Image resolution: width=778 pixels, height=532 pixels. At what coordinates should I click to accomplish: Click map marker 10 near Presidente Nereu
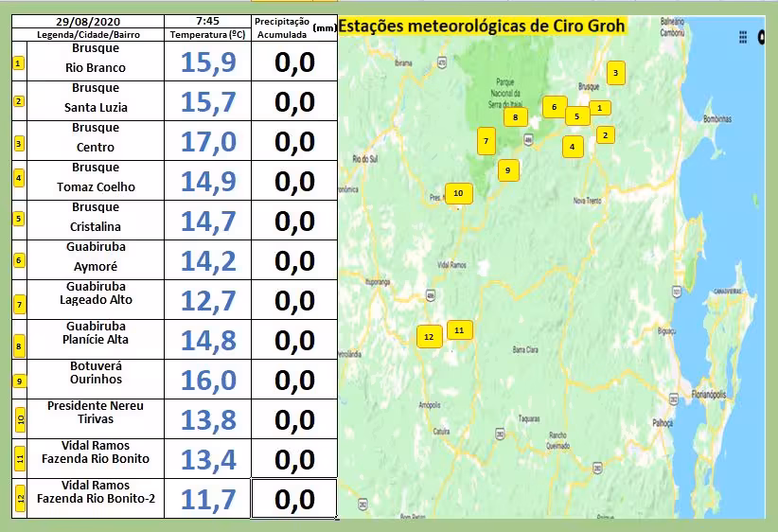point(458,193)
